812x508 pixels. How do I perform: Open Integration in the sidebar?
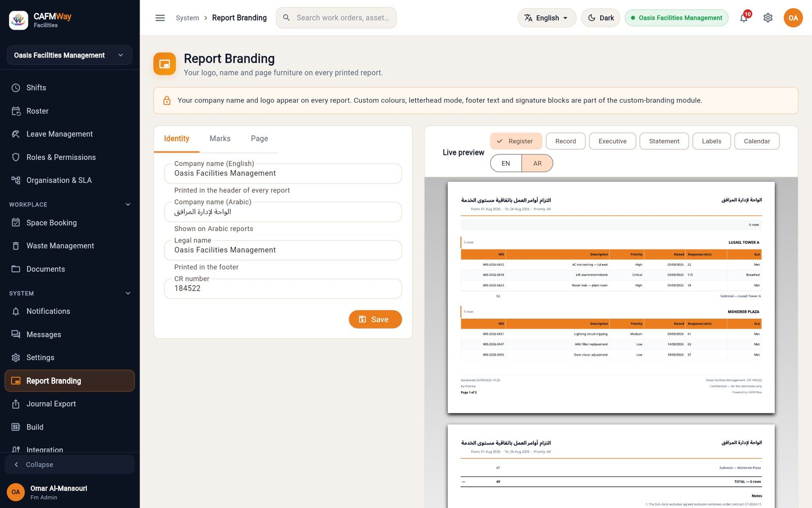pos(70,449)
